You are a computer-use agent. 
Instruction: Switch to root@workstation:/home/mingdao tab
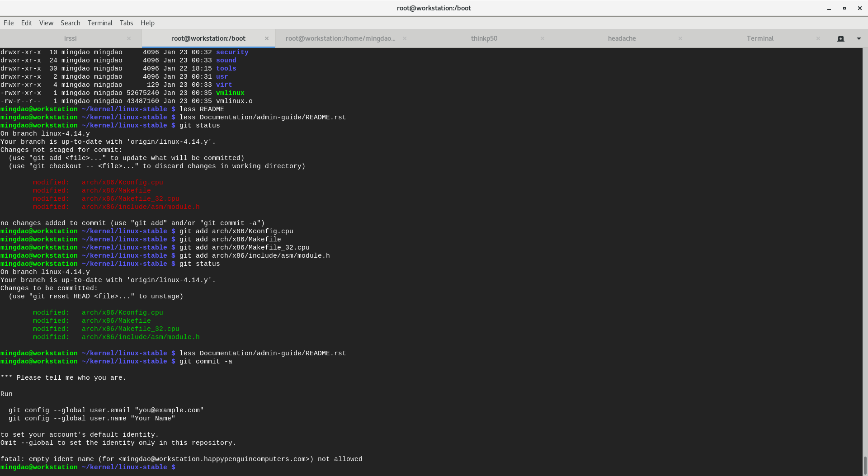(x=340, y=38)
